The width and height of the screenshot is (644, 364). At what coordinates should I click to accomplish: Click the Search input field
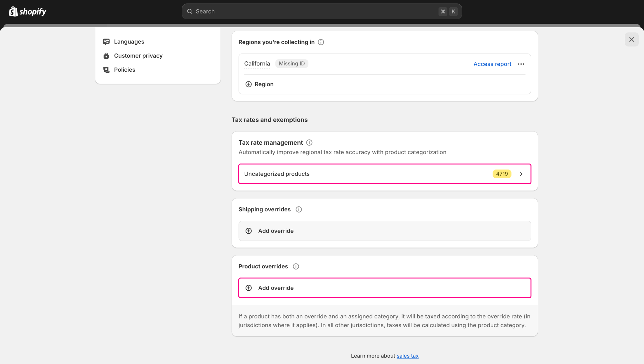point(315,11)
